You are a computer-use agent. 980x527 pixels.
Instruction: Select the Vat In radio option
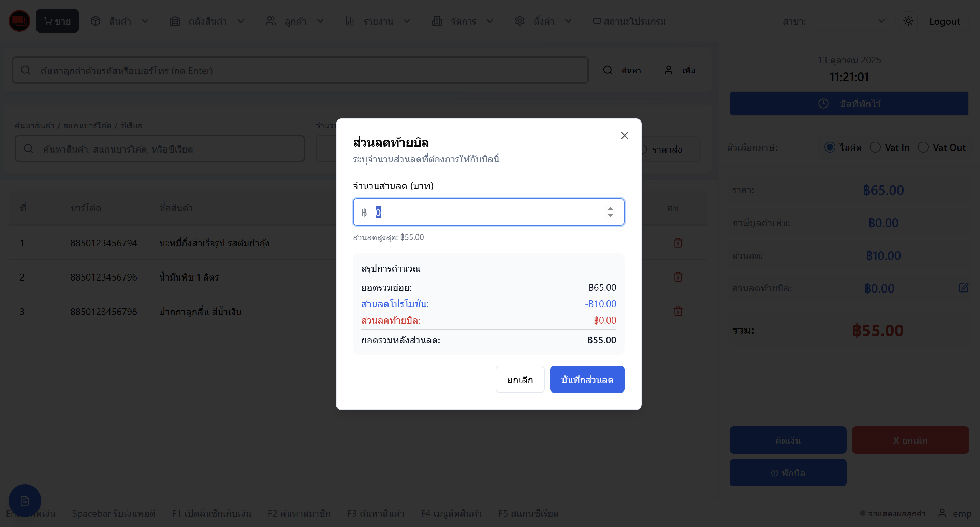tap(875, 147)
